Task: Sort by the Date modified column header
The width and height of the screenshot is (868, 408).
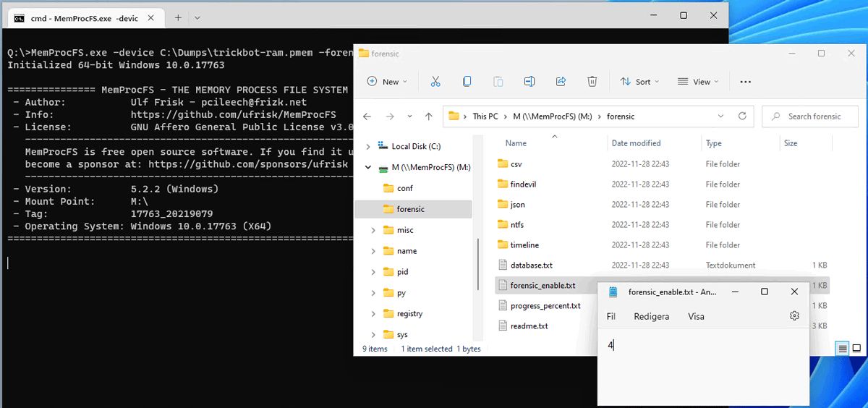Action: pos(637,143)
